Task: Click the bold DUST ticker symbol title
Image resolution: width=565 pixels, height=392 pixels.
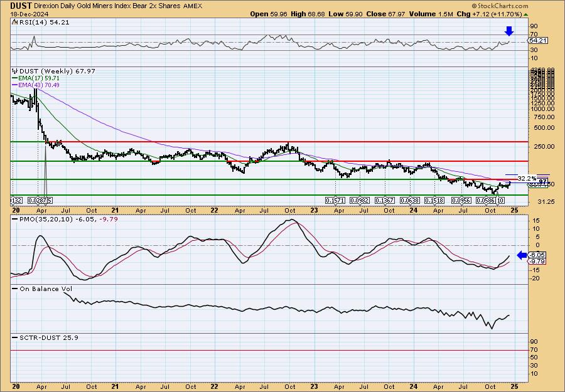Action: (x=21, y=6)
